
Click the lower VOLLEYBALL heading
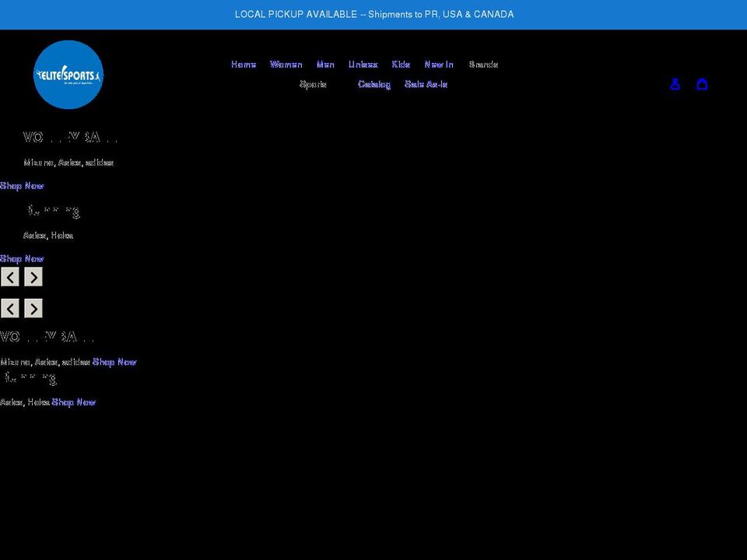click(x=47, y=337)
